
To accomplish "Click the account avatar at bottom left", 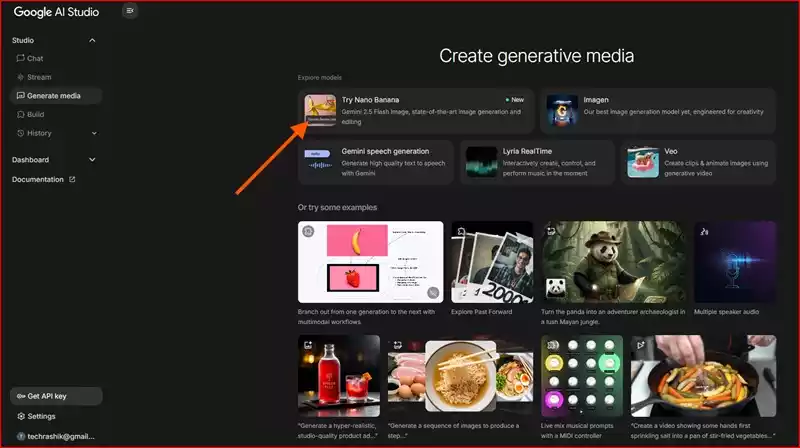I will click(x=21, y=437).
